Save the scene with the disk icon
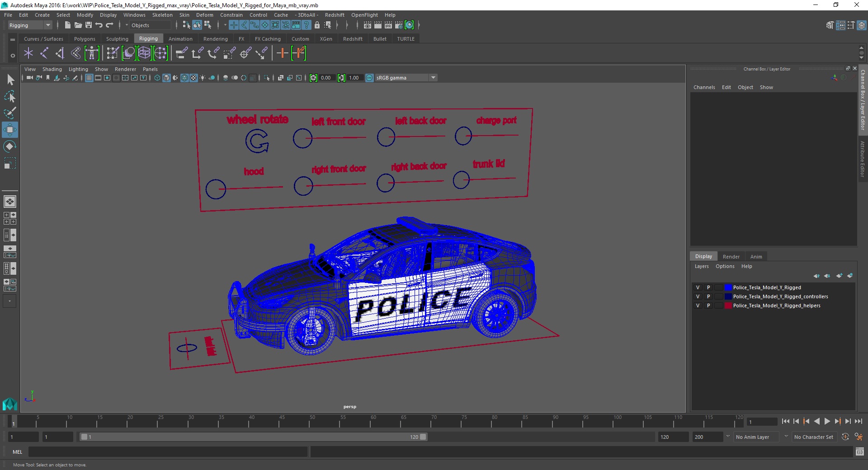 click(89, 25)
